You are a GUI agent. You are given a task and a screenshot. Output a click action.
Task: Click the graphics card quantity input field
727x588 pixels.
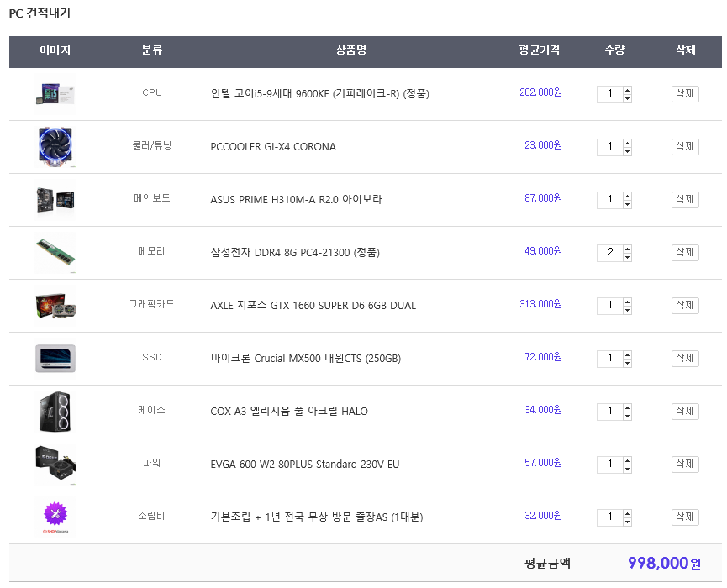[609, 306]
